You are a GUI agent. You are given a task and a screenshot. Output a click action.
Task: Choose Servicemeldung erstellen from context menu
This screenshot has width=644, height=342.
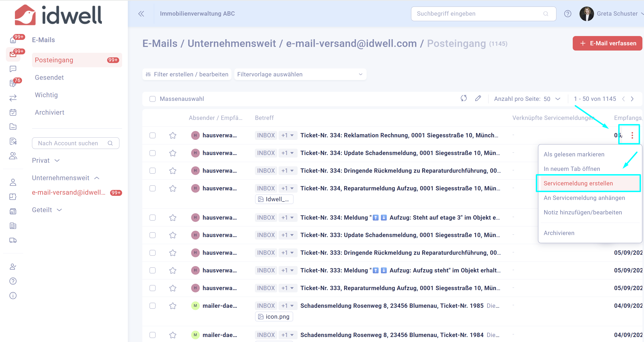(x=578, y=183)
